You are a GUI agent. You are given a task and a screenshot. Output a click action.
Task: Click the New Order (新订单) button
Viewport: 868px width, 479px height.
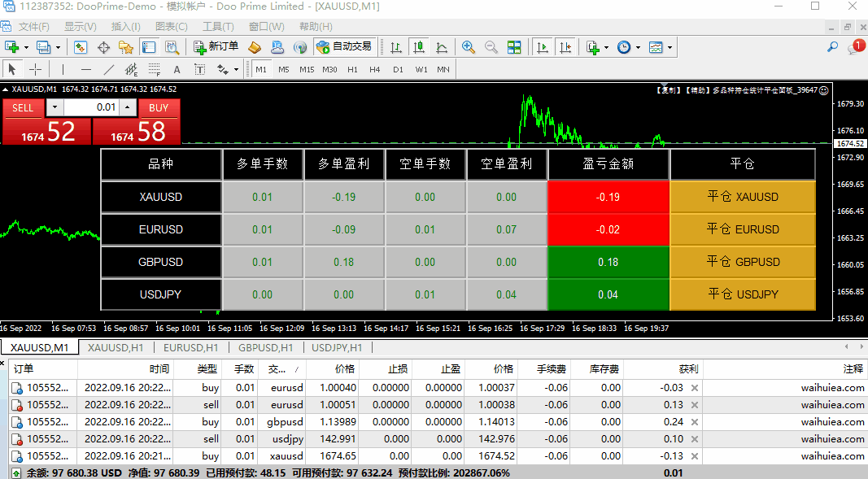point(216,47)
